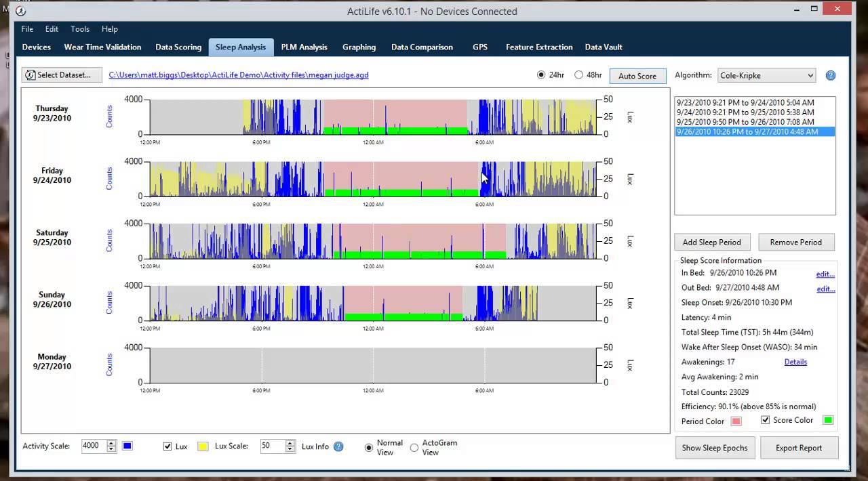Click the Export Report button
868x481 pixels.
pyautogui.click(x=799, y=448)
